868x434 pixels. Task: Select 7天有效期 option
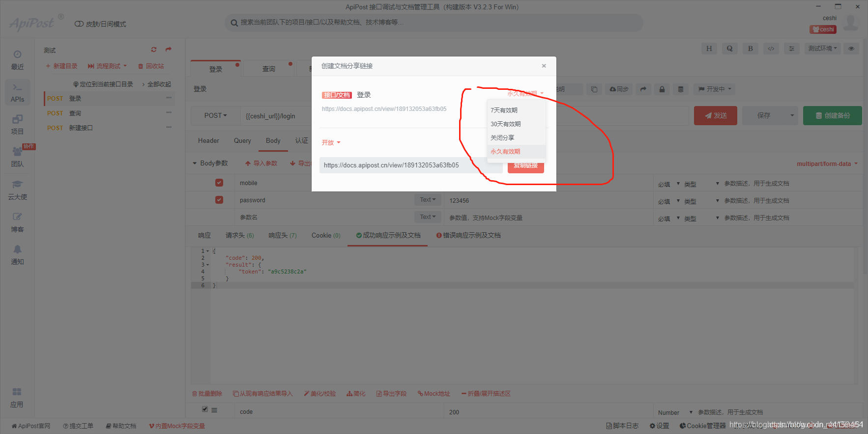click(x=516, y=110)
